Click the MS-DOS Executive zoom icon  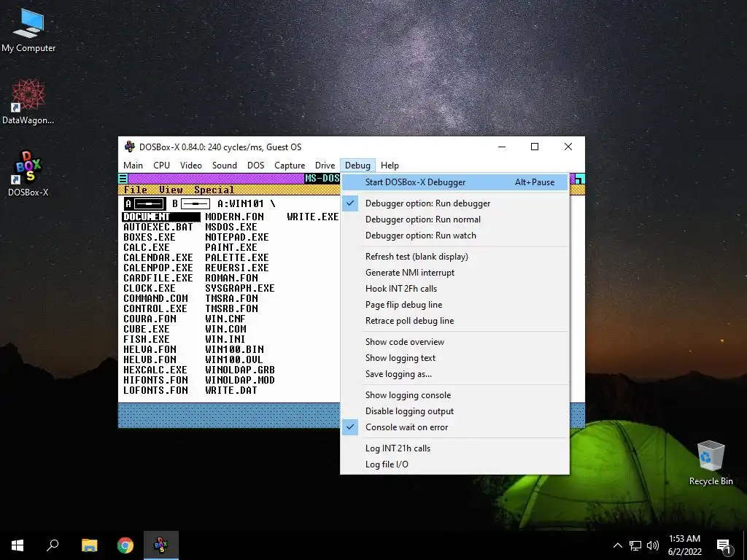(579, 179)
